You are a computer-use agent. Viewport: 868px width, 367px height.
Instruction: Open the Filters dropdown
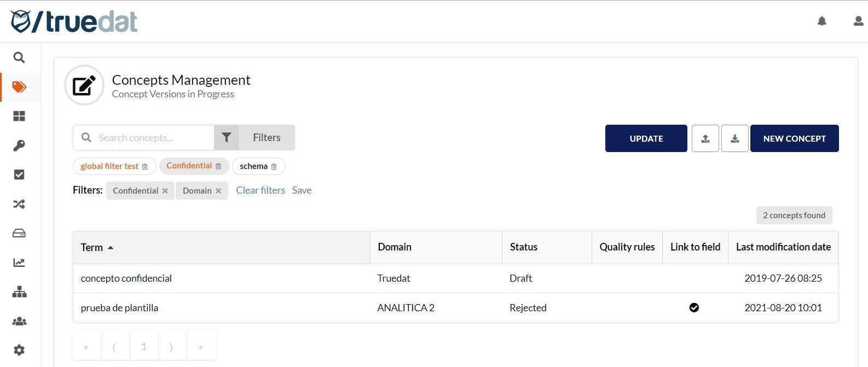pyautogui.click(x=254, y=138)
